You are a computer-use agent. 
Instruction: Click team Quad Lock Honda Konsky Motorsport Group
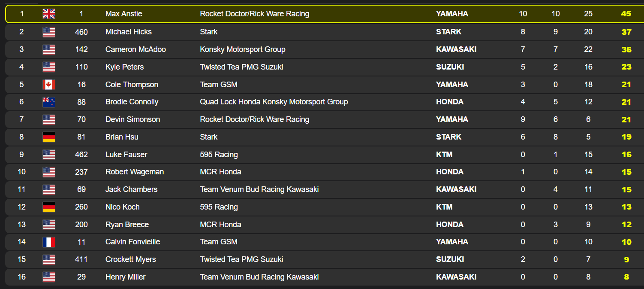point(274,102)
